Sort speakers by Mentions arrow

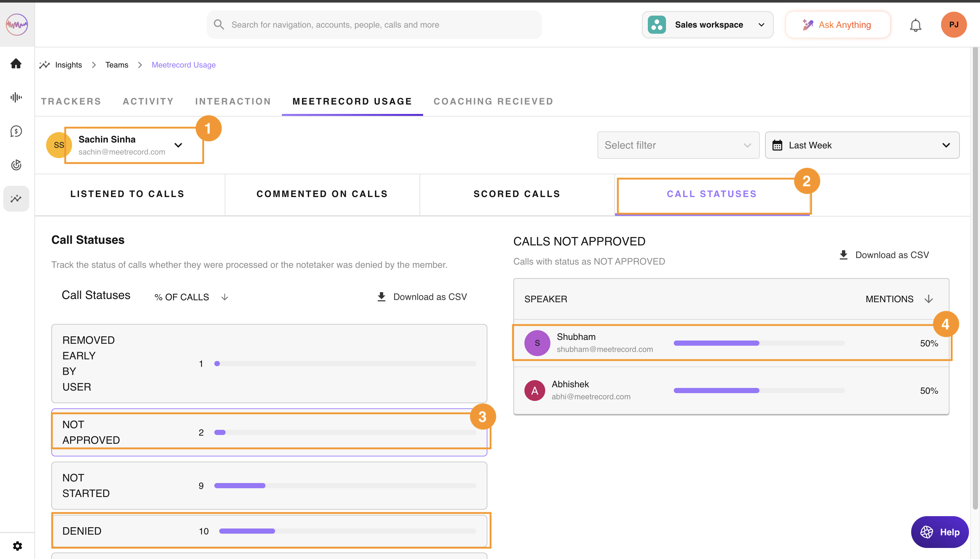click(929, 299)
